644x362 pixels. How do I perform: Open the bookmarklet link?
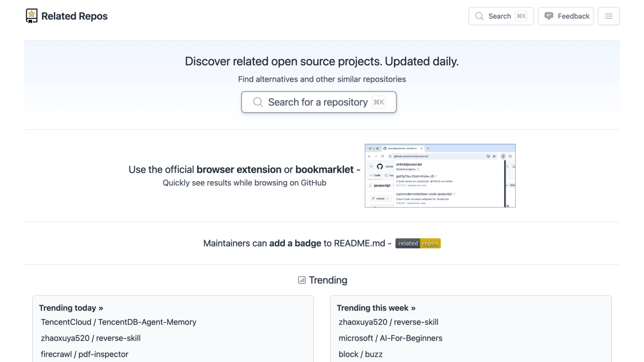pos(325,169)
